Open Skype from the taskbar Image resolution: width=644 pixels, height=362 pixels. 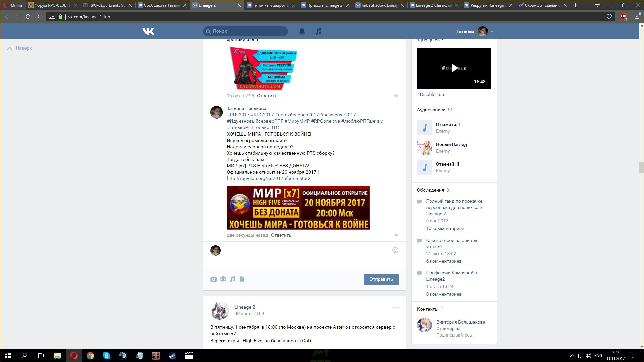point(106,356)
